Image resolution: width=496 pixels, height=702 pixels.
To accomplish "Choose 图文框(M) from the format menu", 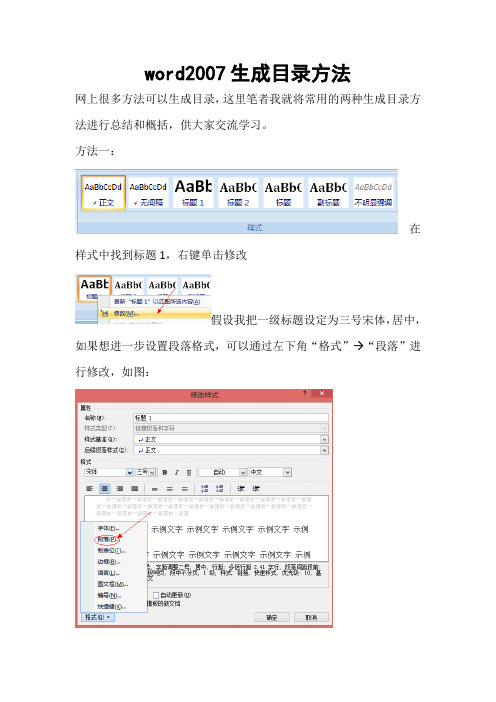I will tap(113, 584).
